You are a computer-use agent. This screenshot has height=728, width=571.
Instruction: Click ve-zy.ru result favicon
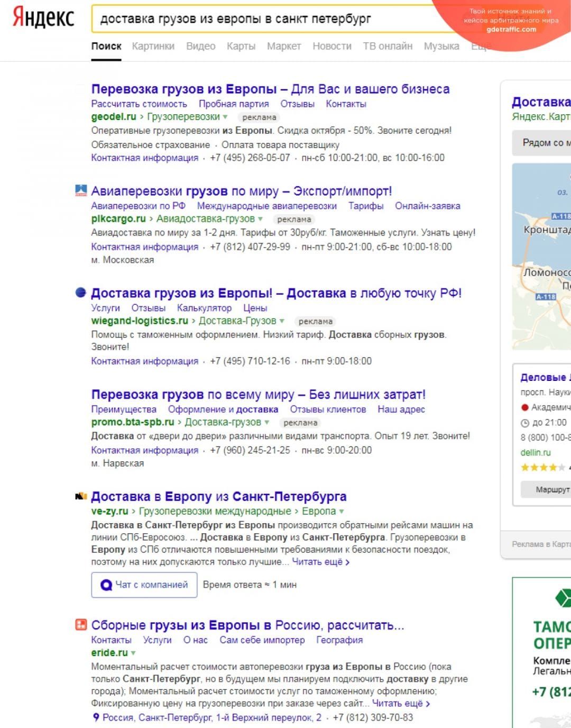81,496
